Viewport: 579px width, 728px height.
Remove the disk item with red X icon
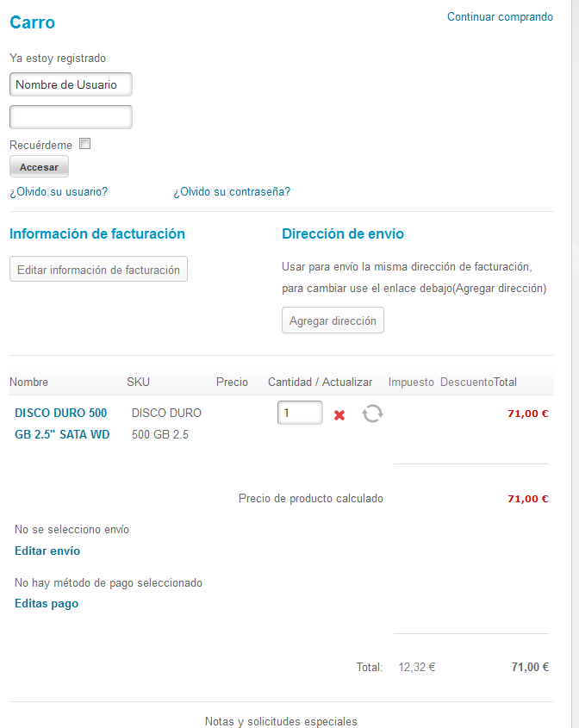tap(339, 414)
